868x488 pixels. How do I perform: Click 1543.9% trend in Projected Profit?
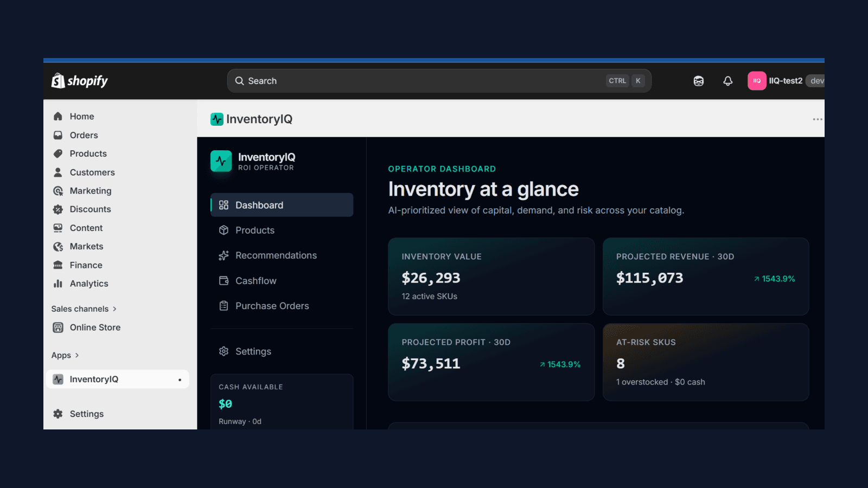pos(560,364)
